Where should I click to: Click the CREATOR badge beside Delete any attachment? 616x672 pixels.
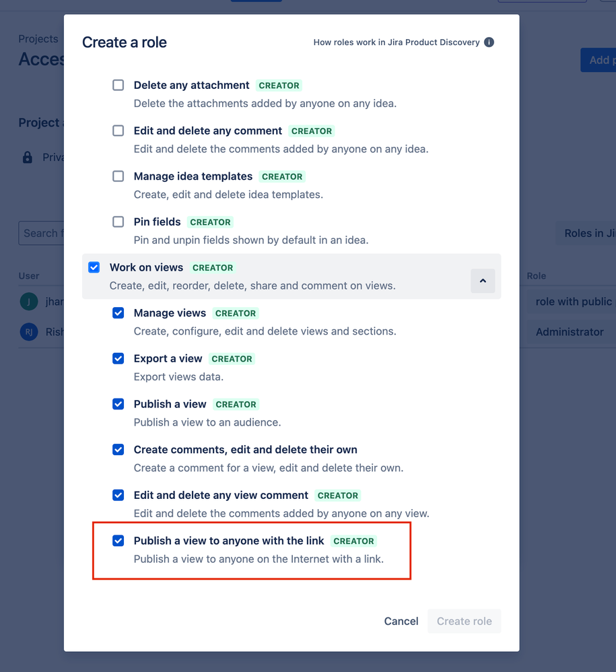click(x=279, y=86)
